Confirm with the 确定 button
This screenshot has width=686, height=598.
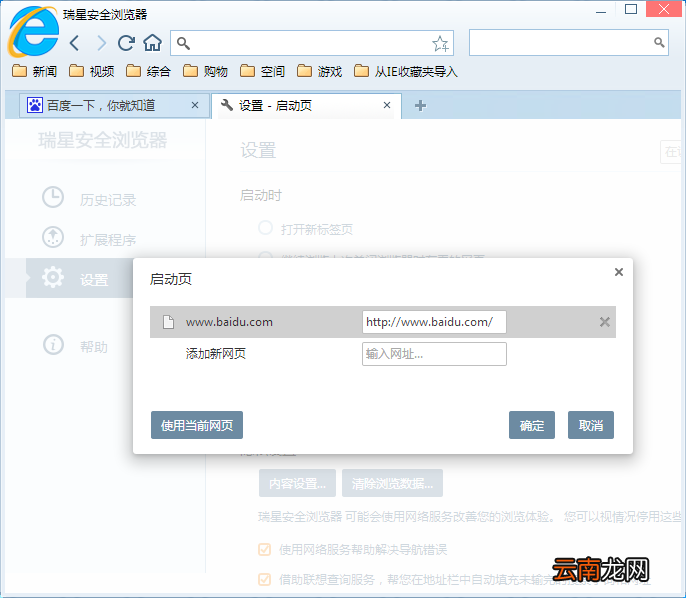pyautogui.click(x=532, y=425)
